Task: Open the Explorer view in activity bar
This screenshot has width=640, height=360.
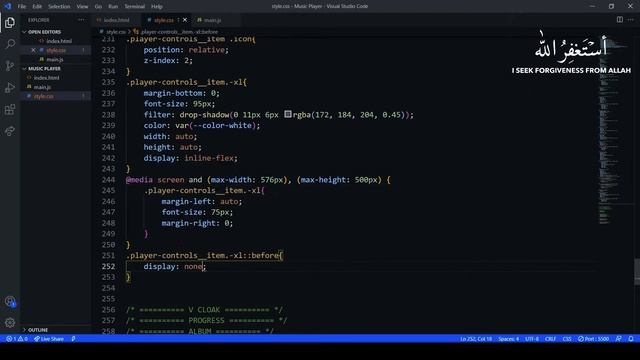Action: 10,22
